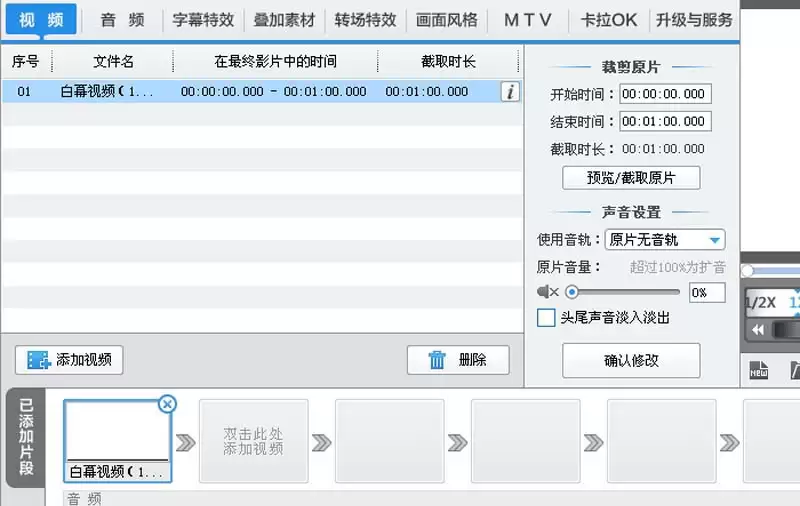Click the 预览/截取原片 button

[x=631, y=178]
